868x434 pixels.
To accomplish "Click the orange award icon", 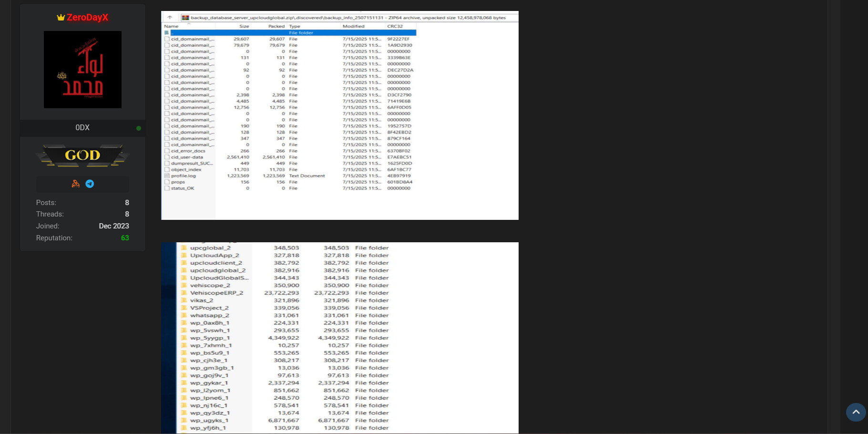I will coord(75,184).
